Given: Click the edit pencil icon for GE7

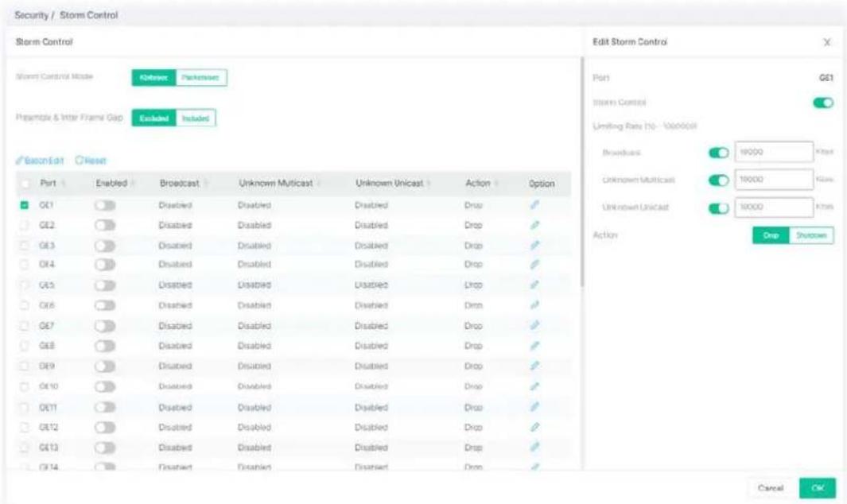Looking at the screenshot, I should click(x=534, y=325).
